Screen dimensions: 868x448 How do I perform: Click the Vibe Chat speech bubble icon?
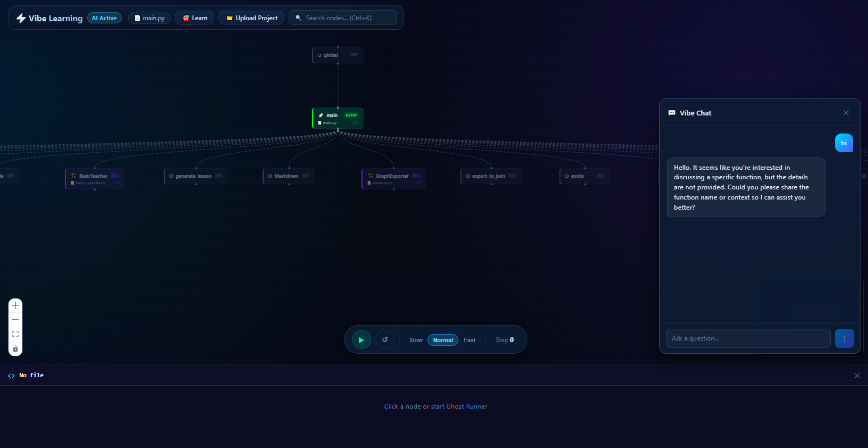(x=672, y=113)
